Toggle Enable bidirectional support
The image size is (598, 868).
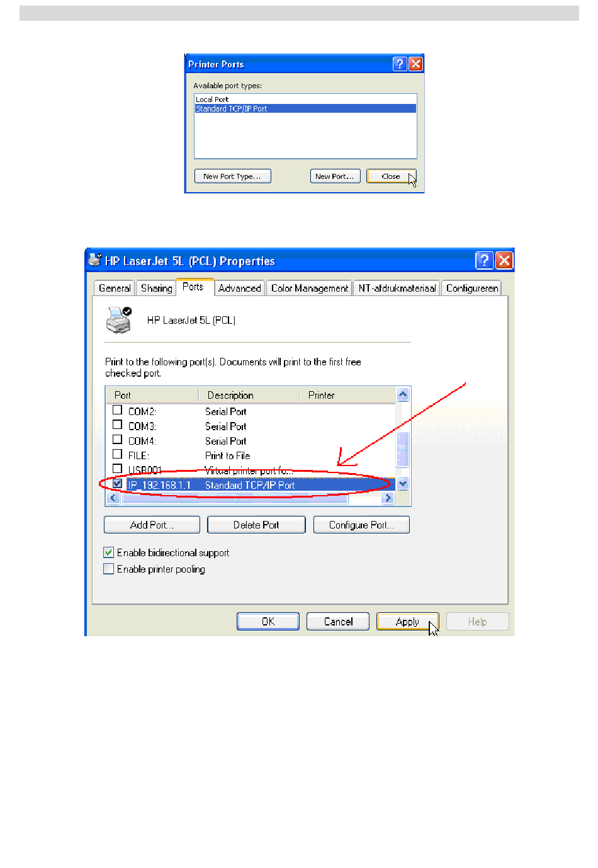[x=108, y=552]
